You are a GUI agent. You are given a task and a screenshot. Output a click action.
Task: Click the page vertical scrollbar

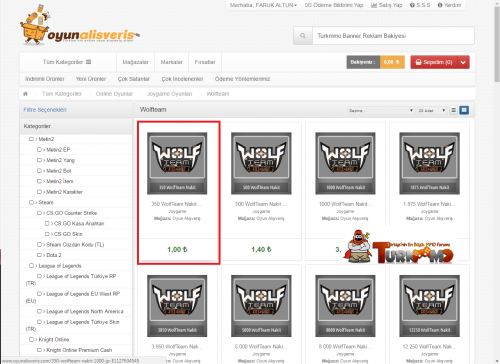497,182
